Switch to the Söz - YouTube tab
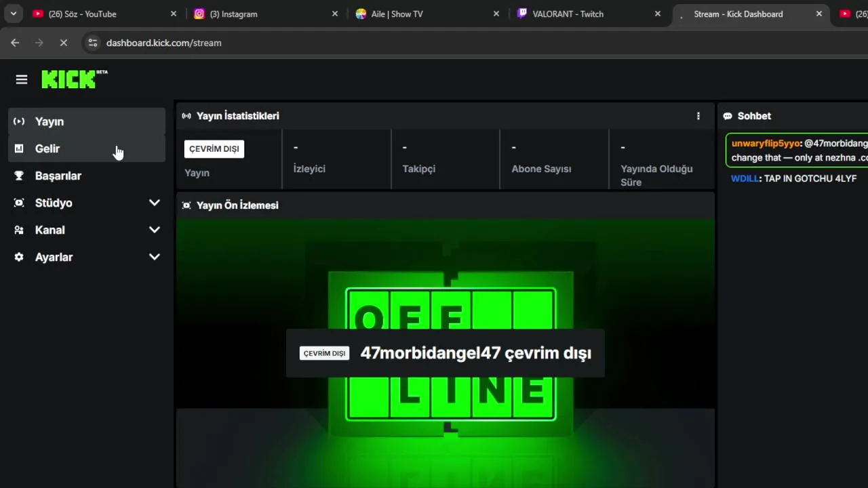Viewport: 868px width, 488px height. (105, 14)
